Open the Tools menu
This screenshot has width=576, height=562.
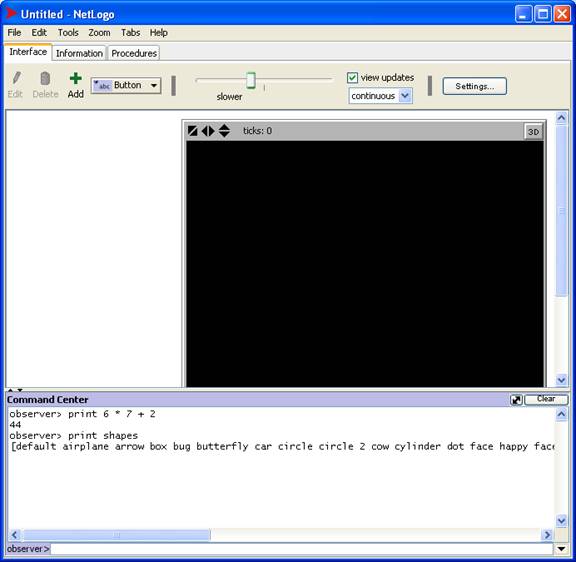pyautogui.click(x=68, y=33)
